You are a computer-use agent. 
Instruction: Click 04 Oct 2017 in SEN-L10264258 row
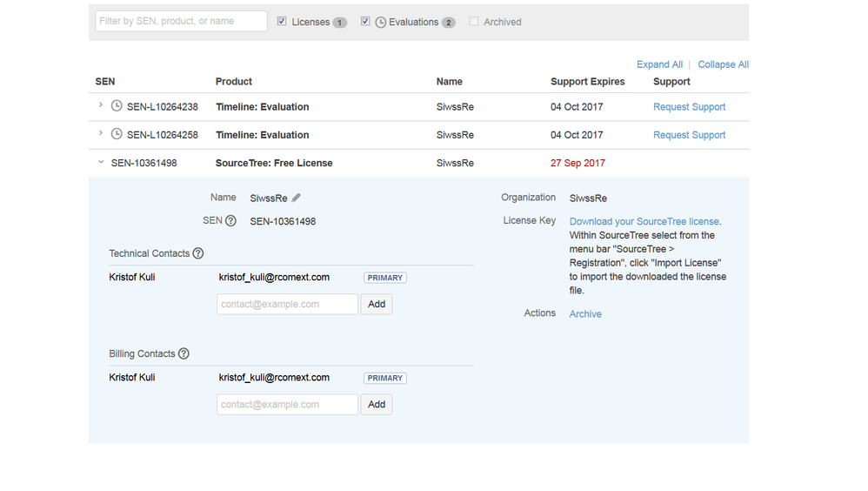click(x=577, y=135)
